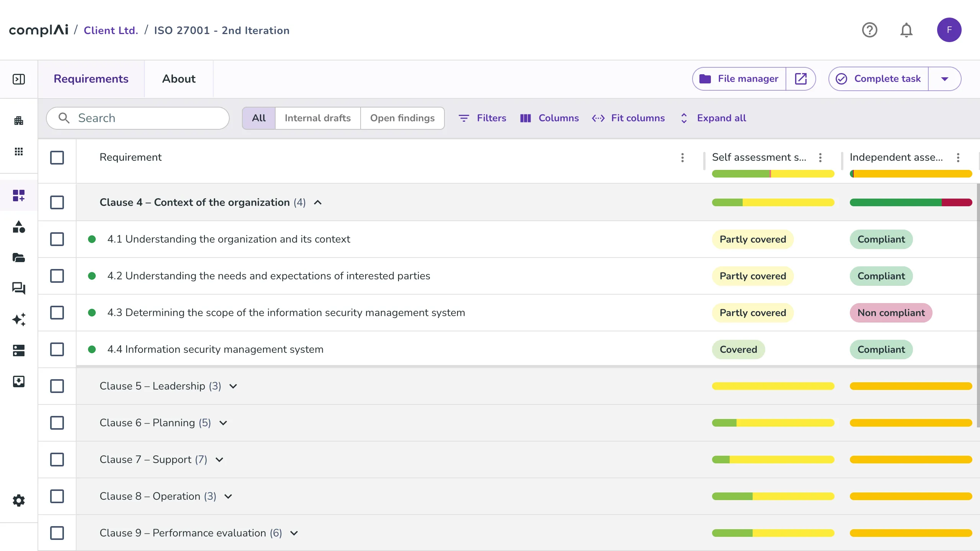This screenshot has height=551, width=980.
Task: Open Self assessment column three-dot menu
Action: coord(820,158)
